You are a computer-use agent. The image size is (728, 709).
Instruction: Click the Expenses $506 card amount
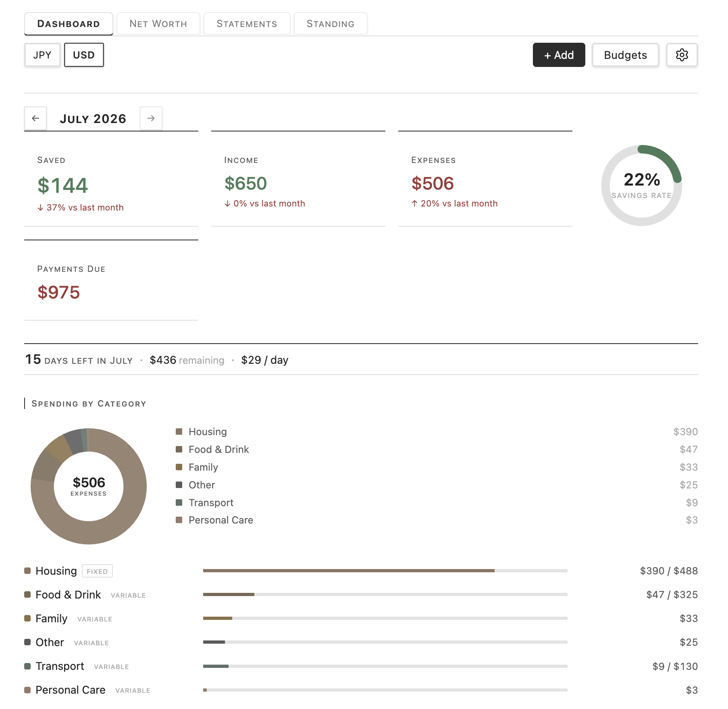click(x=433, y=184)
